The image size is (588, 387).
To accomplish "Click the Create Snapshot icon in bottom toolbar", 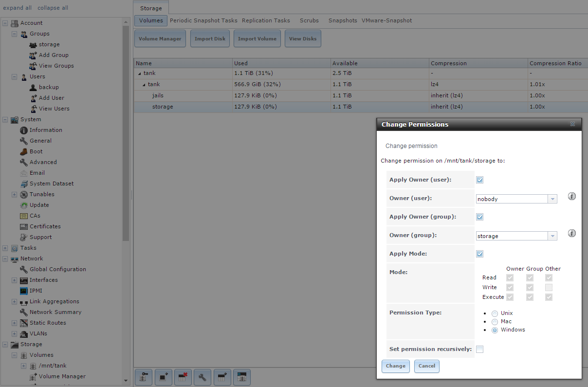I will pyautogui.click(x=164, y=377).
